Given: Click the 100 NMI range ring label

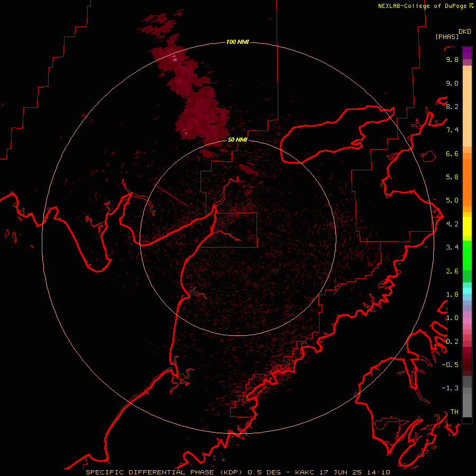Looking at the screenshot, I should coord(237,42).
